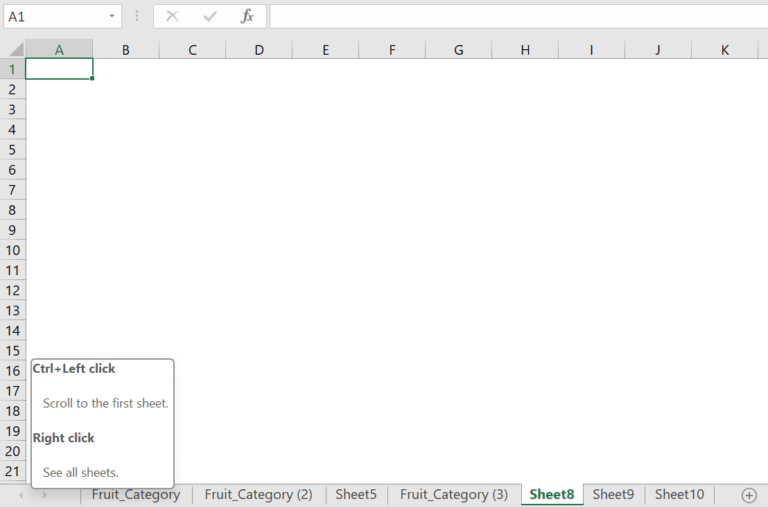768x508 pixels.
Task: Select column G header
Action: click(458, 49)
